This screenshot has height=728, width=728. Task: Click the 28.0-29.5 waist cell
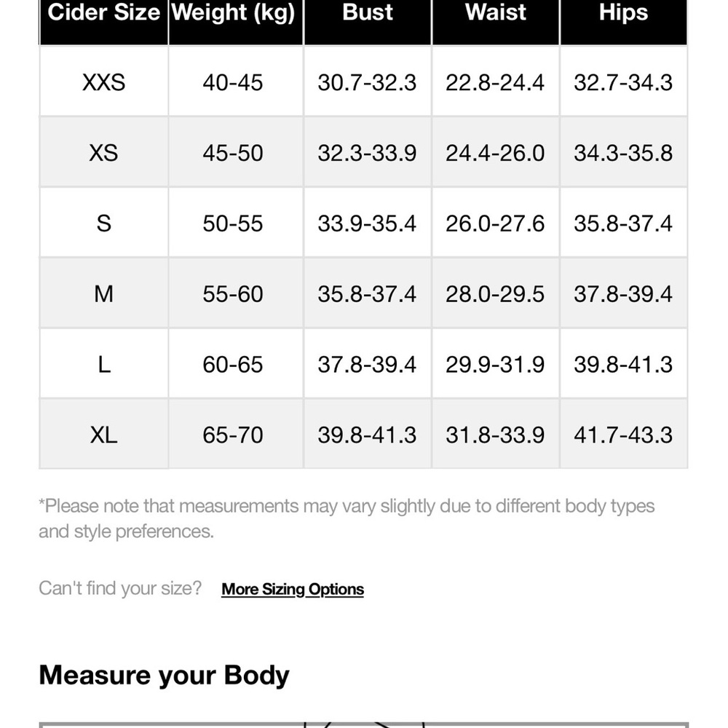496,293
